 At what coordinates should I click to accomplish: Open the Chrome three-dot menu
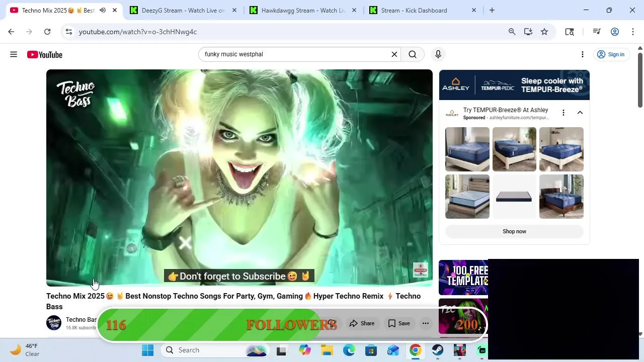(633, 32)
